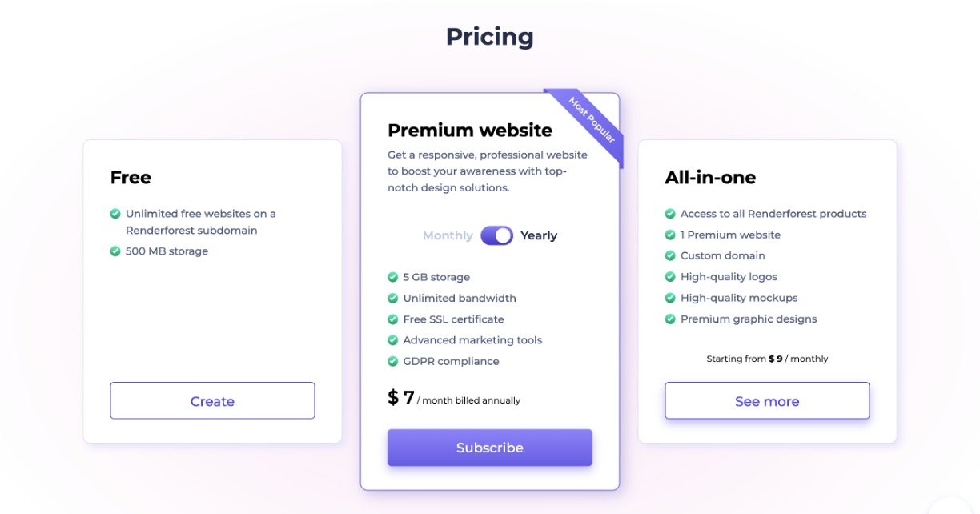Screen dimensions: 980x514
Task: Click the checkmark beside Premium graphic designs
Action: (x=670, y=319)
